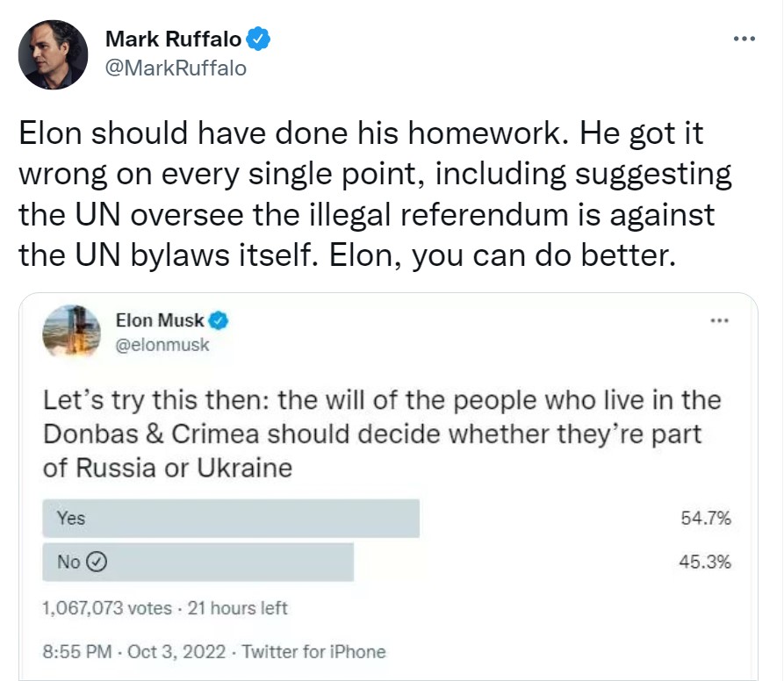Open the @MarkRuffalo handle link
Image resolution: width=784 pixels, height=681 pixels.
[176, 68]
